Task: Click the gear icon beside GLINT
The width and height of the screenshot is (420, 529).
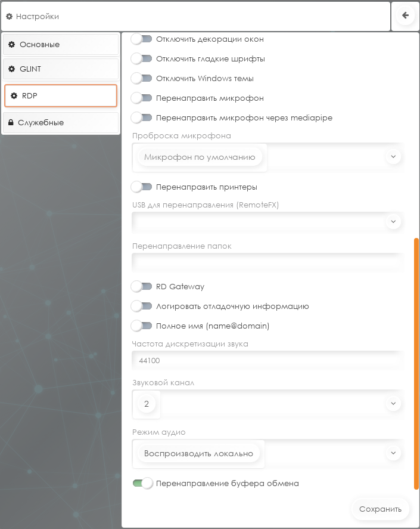Action: [x=12, y=69]
